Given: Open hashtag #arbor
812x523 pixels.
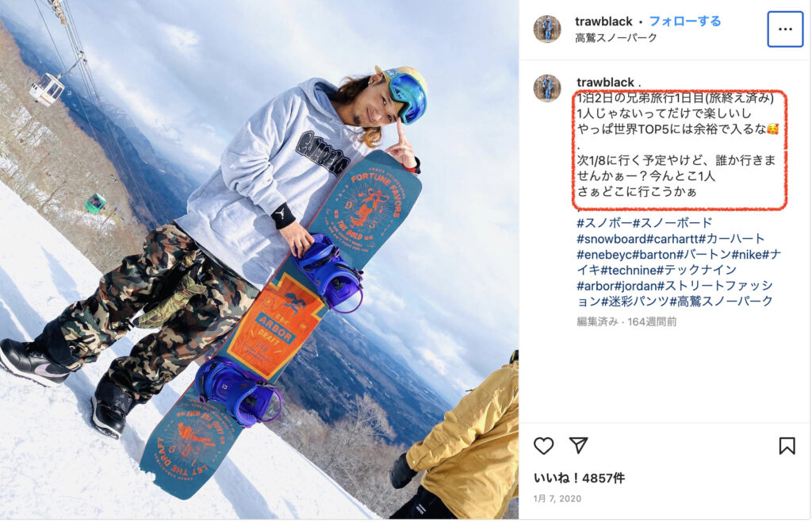Looking at the screenshot, I should coord(596,286).
